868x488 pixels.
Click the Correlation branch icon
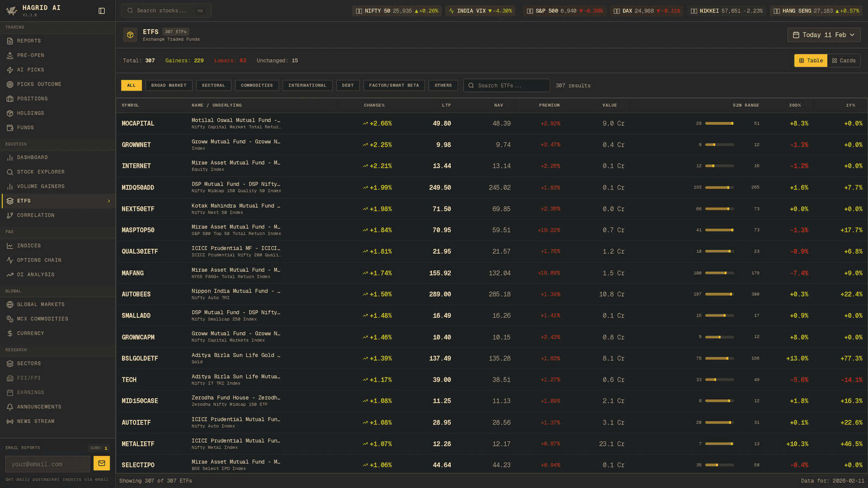click(x=10, y=215)
